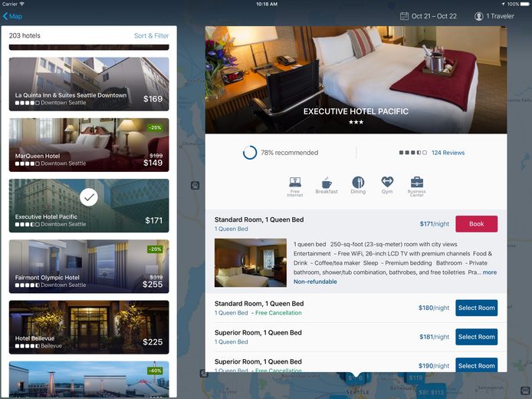
Task: Tap the Non-refundable policy link
Action: pos(315,282)
